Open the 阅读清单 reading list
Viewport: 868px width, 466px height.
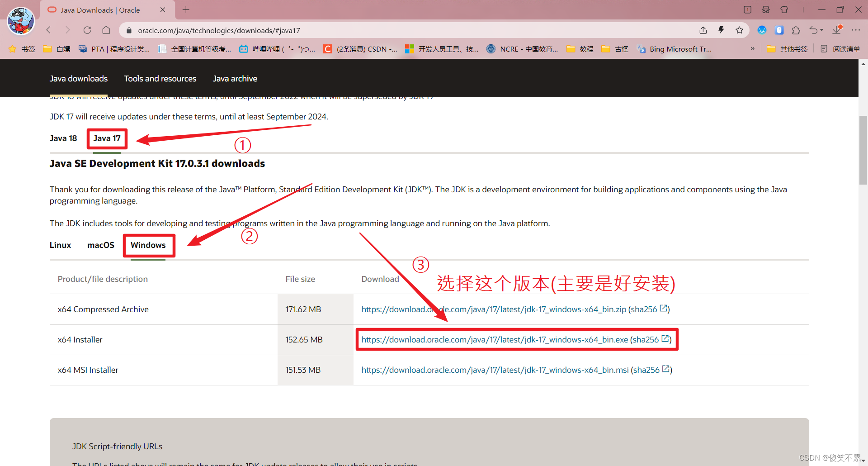click(840, 49)
